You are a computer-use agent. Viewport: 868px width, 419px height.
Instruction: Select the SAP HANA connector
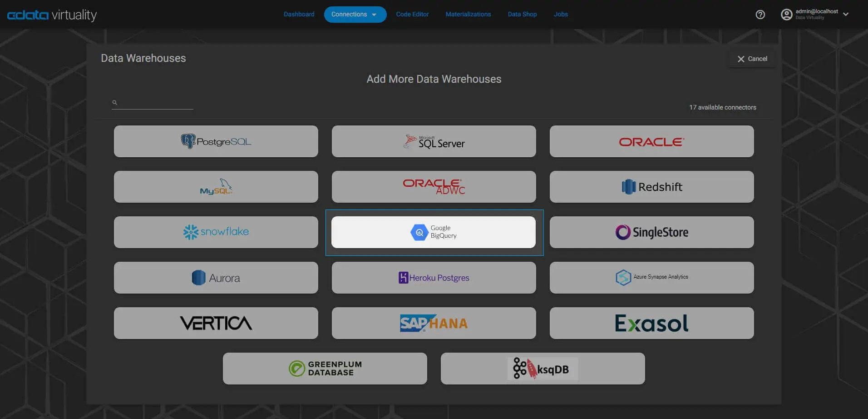coord(434,323)
